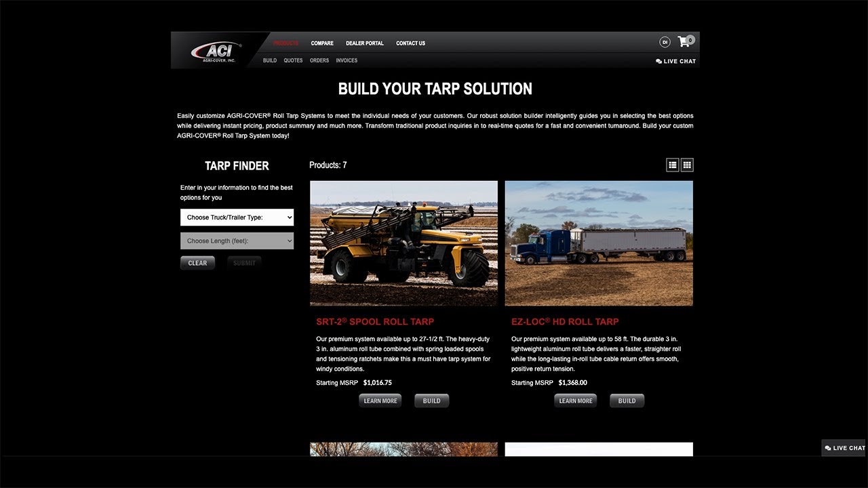Select the Orders submenu link
Viewport: 868px width, 488px height.
tap(319, 60)
